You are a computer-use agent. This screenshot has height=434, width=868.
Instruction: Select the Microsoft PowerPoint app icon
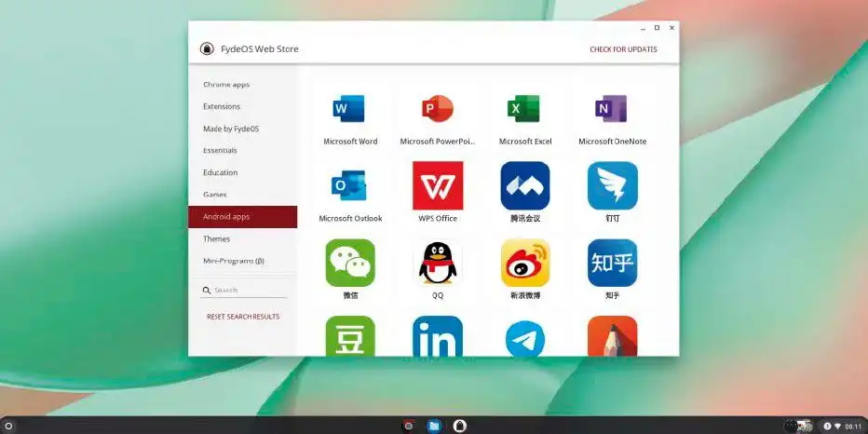coord(437,110)
